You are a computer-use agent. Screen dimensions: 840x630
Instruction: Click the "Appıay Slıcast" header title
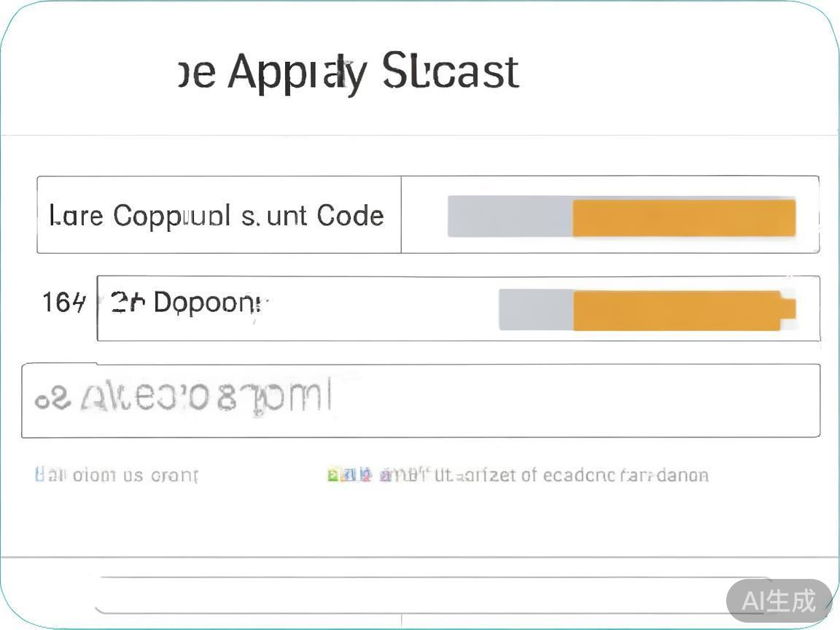pyautogui.click(x=372, y=72)
